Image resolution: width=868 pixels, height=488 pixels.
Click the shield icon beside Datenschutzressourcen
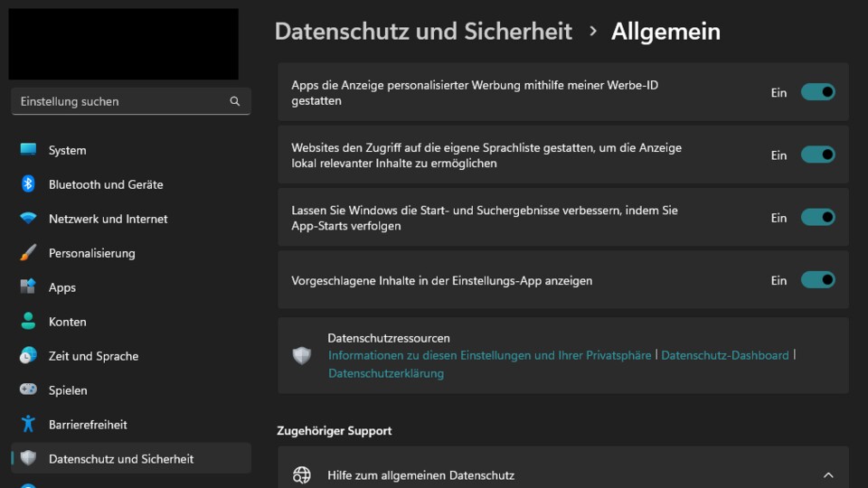tap(302, 355)
